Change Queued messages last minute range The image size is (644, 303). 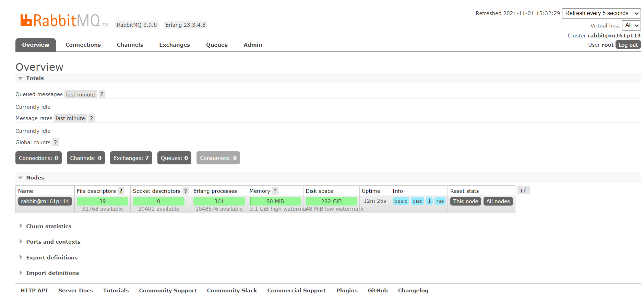tap(81, 94)
